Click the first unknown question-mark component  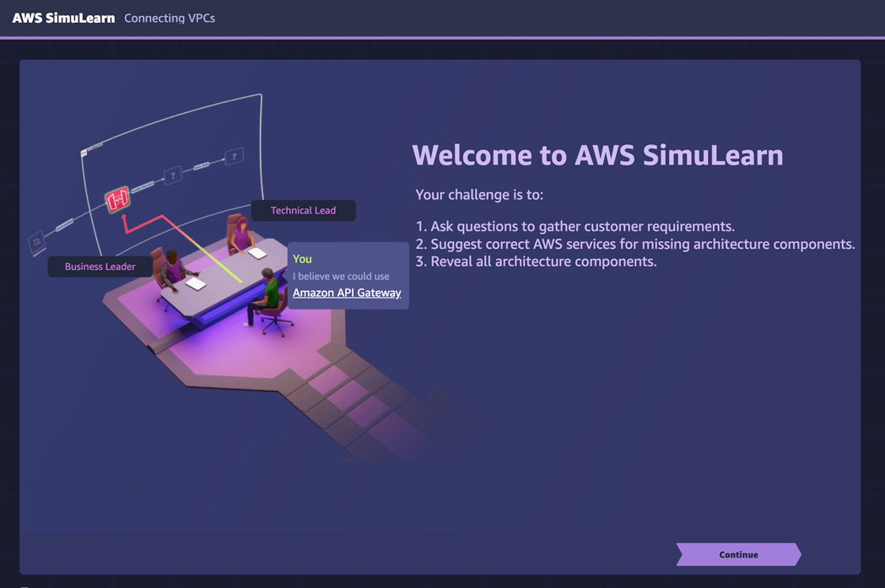click(172, 175)
